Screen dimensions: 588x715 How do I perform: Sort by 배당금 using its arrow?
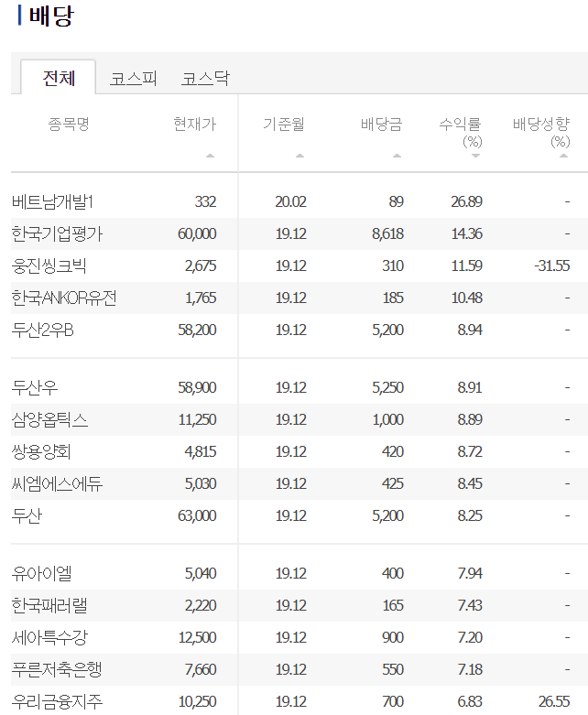(397, 156)
